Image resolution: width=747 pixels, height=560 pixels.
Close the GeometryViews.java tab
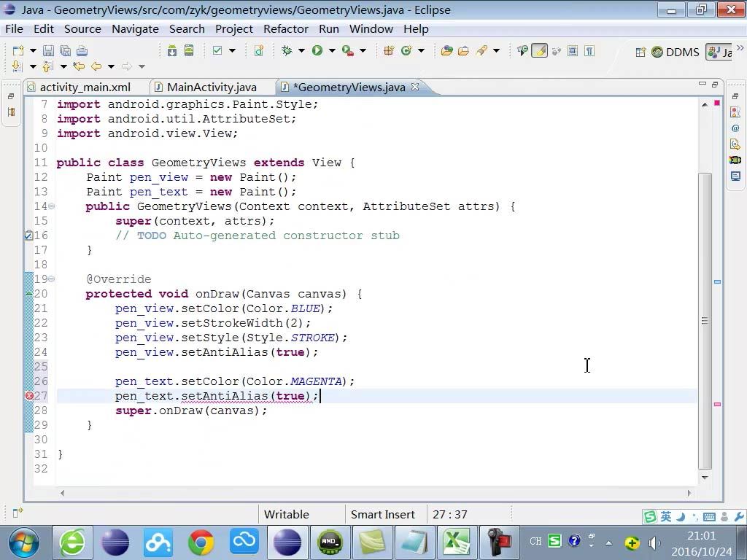(x=415, y=87)
